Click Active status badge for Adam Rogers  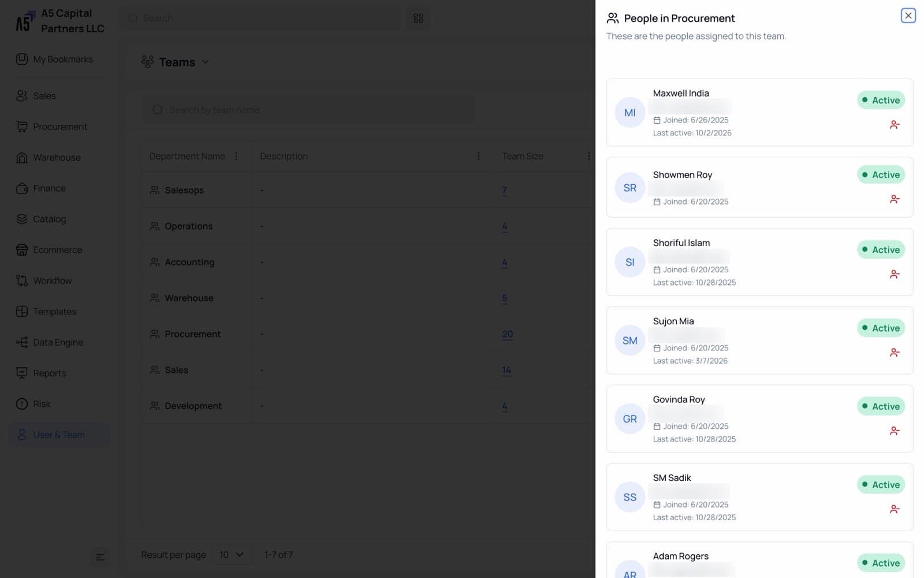click(x=881, y=563)
